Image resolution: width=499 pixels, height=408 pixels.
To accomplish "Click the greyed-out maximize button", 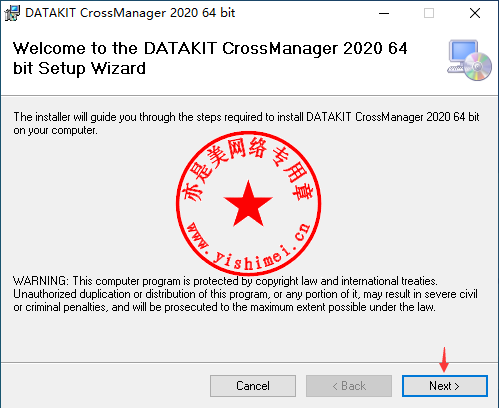I will 429,13.
